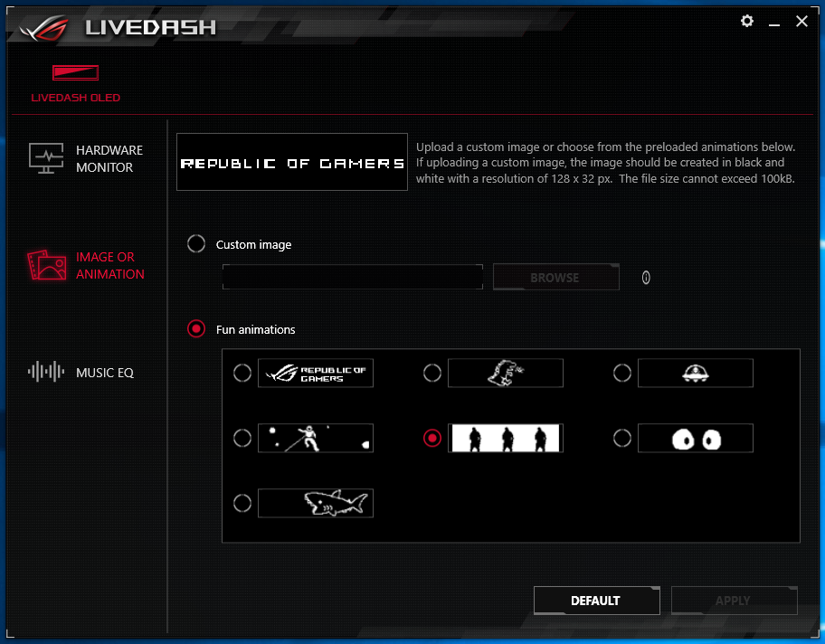The image size is (825, 644).
Task: Choose the shark animation radio button
Action: click(242, 503)
